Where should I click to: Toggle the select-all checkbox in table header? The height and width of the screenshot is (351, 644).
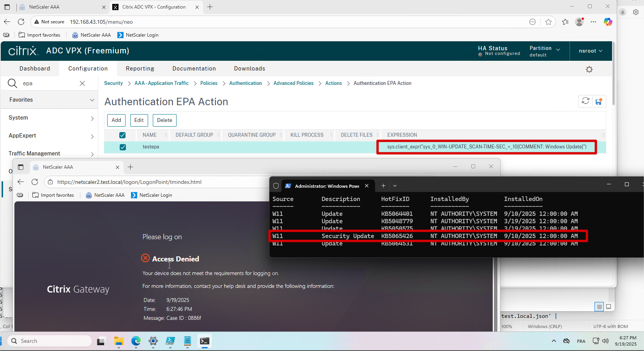click(x=122, y=135)
